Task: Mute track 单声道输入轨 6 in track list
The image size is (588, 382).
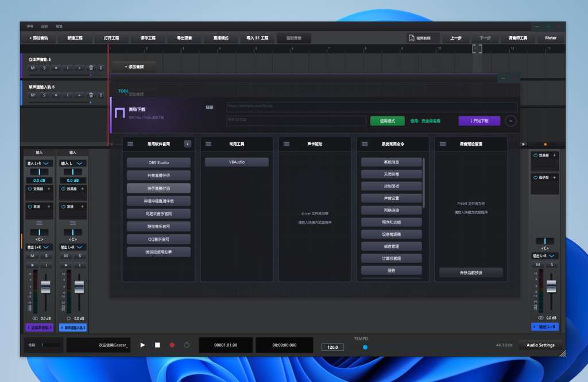Action: pos(33,95)
